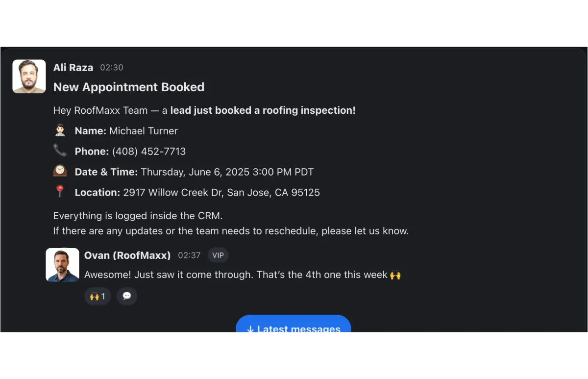Click the 02:30 message timestamp
This screenshot has width=588, height=379.
(112, 68)
